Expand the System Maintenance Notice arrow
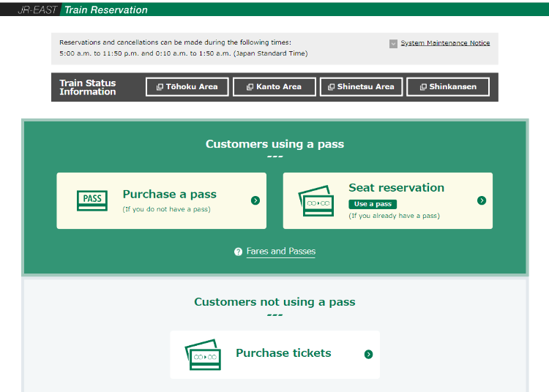The height and width of the screenshot is (392, 549). tap(393, 44)
